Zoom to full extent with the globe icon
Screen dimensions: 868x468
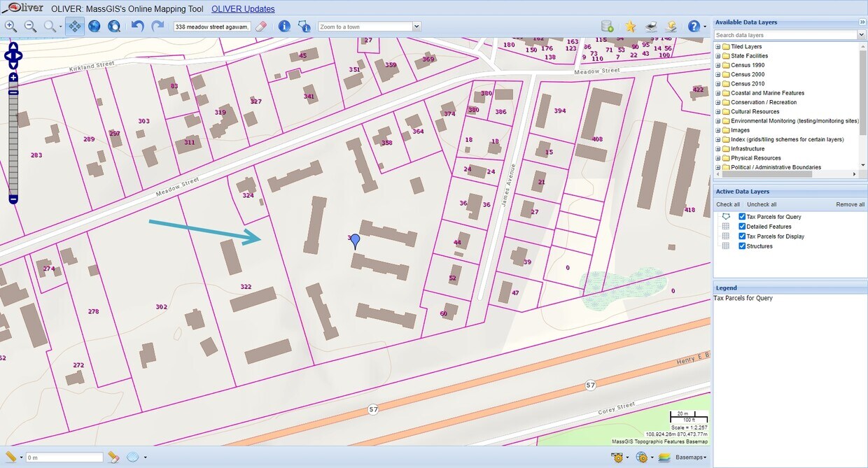pos(94,27)
